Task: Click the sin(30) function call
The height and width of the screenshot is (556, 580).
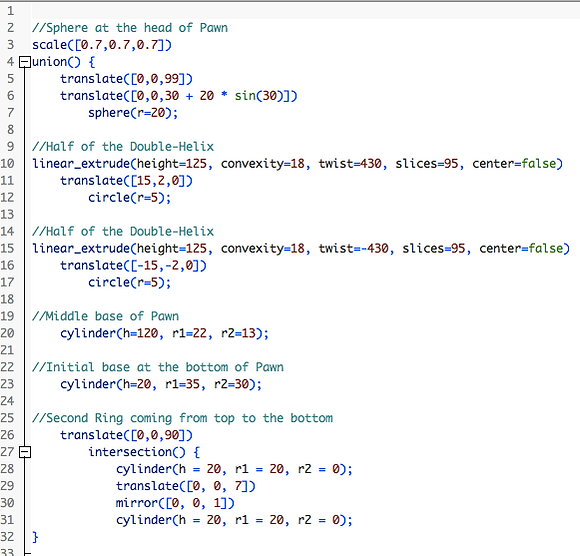Action: pos(262,96)
